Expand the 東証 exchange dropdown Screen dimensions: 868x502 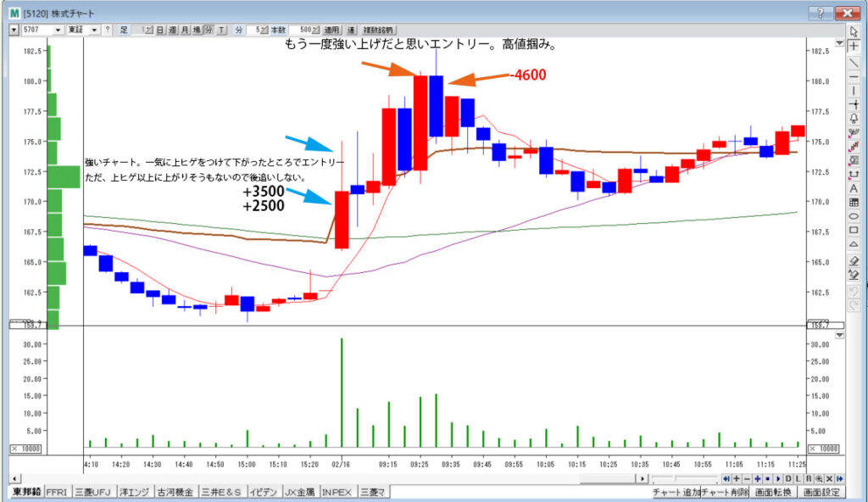pyautogui.click(x=94, y=30)
